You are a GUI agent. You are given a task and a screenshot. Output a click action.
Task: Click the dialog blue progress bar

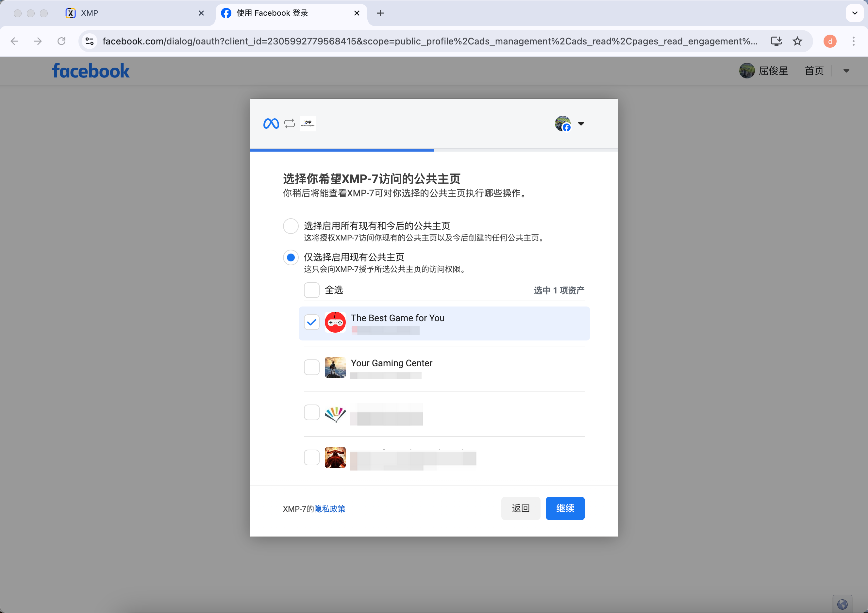pyautogui.click(x=342, y=150)
